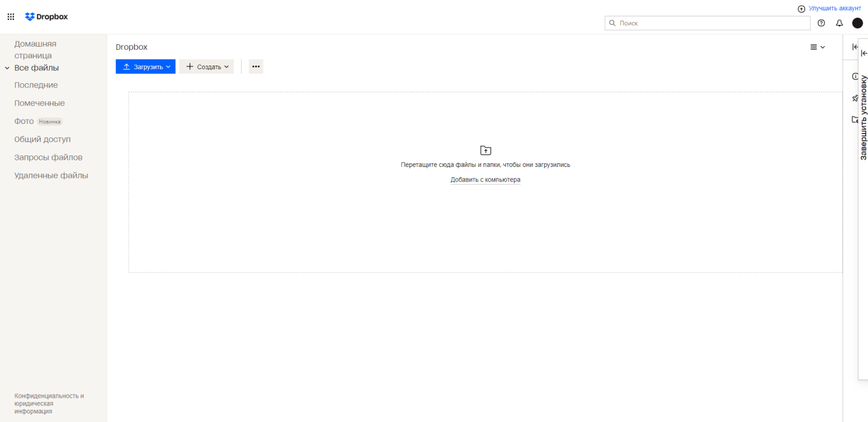Click the magnifier icon in search box

tap(612, 23)
